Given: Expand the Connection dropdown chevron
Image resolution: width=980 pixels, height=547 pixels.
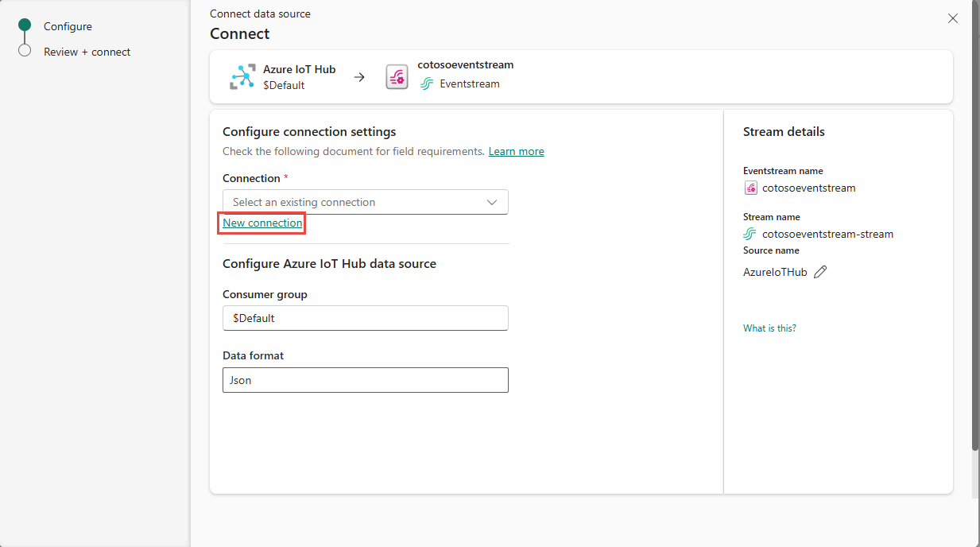Looking at the screenshot, I should pos(492,202).
